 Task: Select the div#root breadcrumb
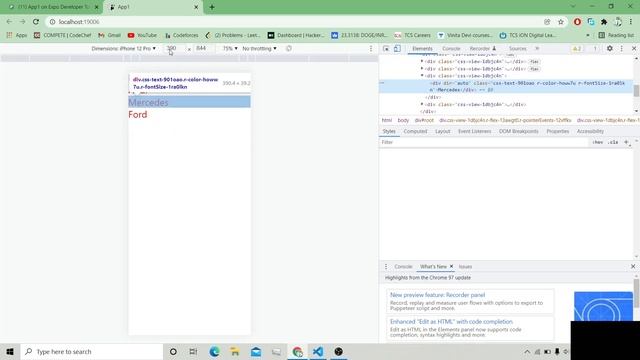coord(424,120)
